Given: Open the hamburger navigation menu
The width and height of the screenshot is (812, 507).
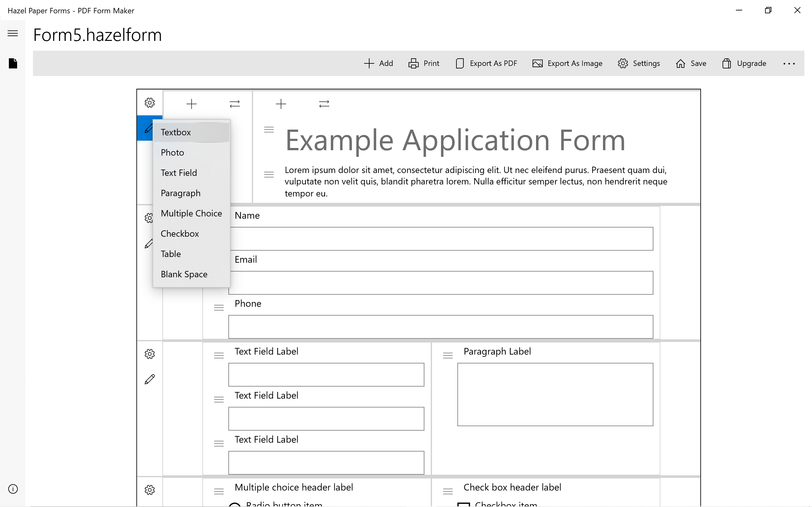Looking at the screenshot, I should click(x=12, y=33).
